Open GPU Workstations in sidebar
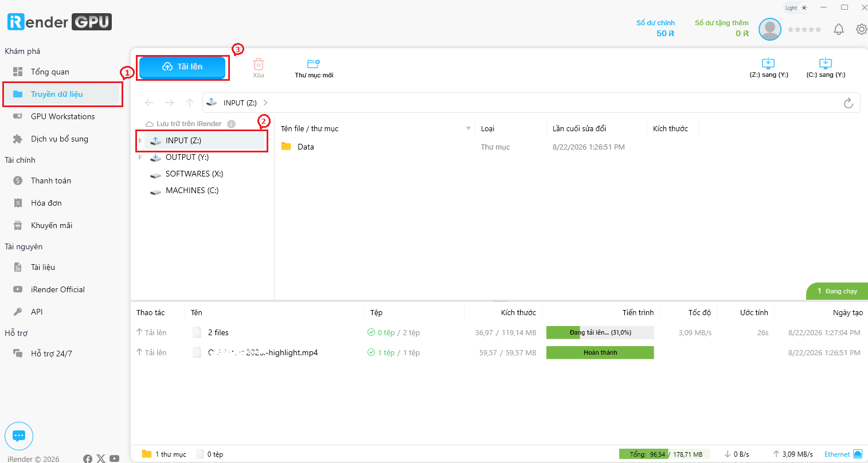 (62, 116)
